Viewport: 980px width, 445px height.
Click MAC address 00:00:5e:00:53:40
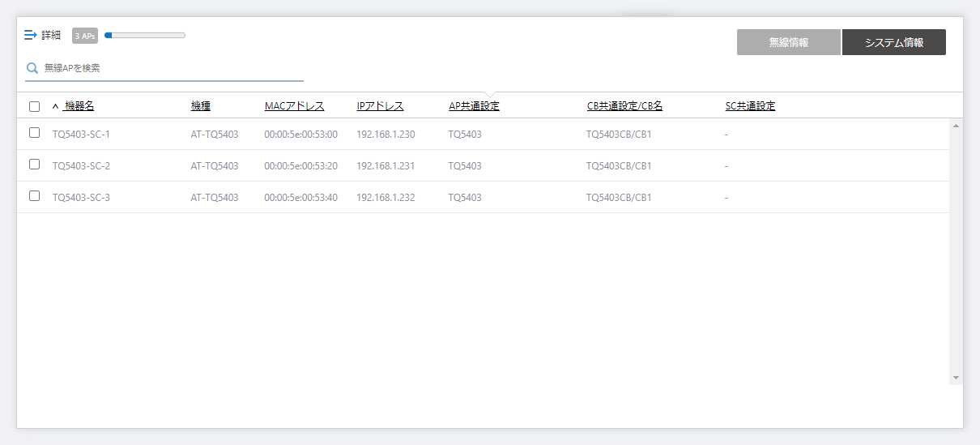pos(300,198)
